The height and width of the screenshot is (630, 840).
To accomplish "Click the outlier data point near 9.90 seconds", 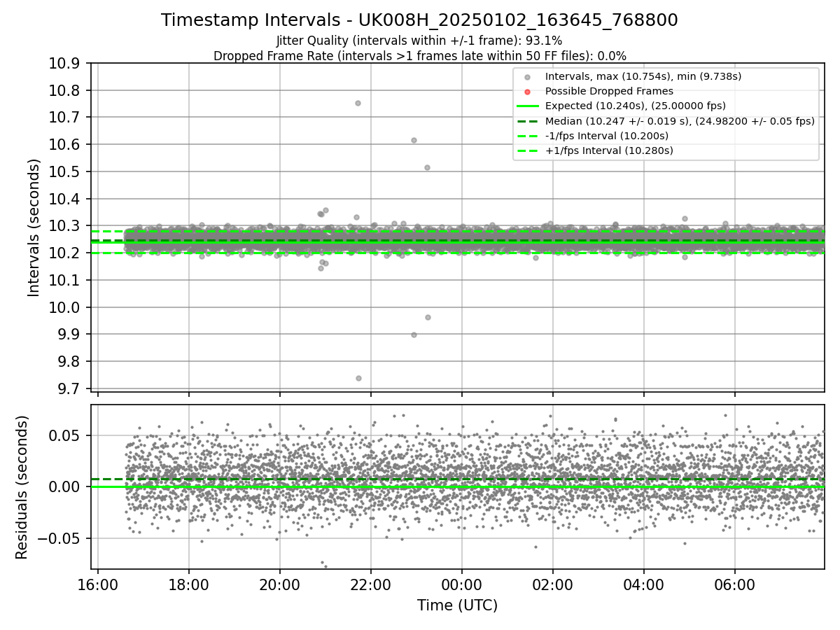I will (x=414, y=335).
